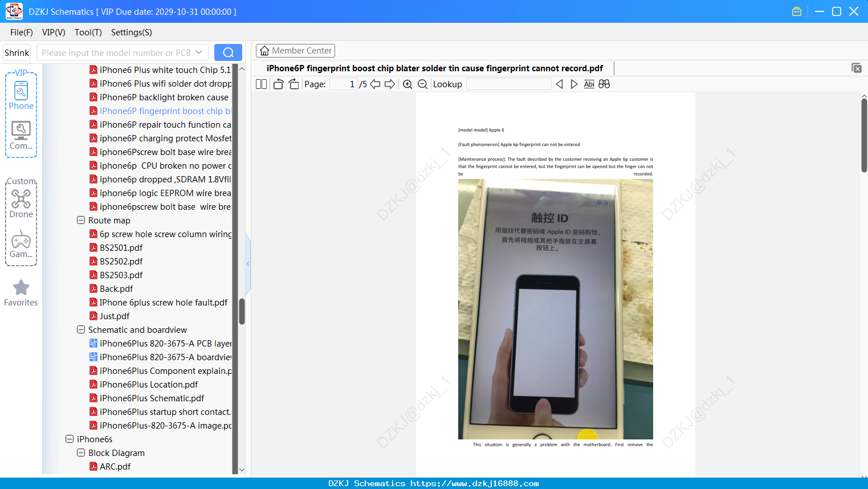Click the yellow toolbox icon in title bar
The height and width of the screenshot is (489, 868).
[797, 11]
